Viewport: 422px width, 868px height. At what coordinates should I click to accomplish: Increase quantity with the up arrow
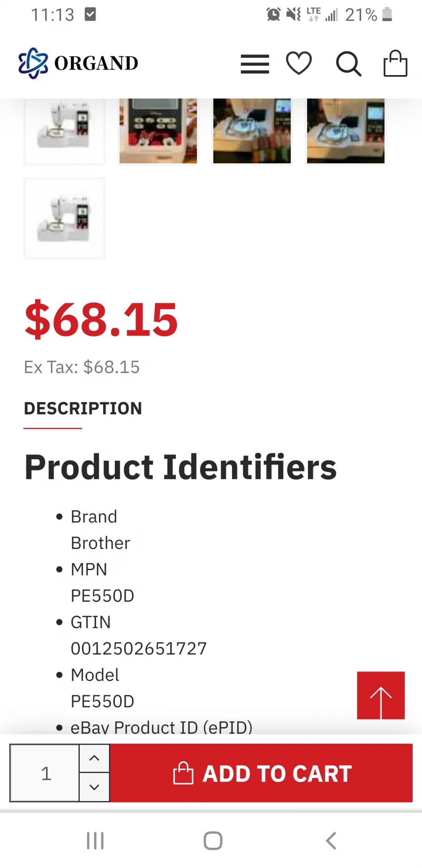[94, 758]
